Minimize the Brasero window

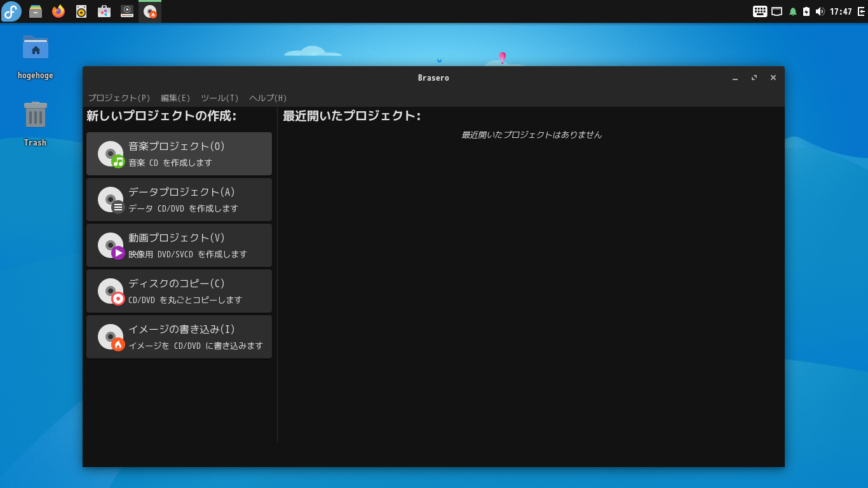735,78
